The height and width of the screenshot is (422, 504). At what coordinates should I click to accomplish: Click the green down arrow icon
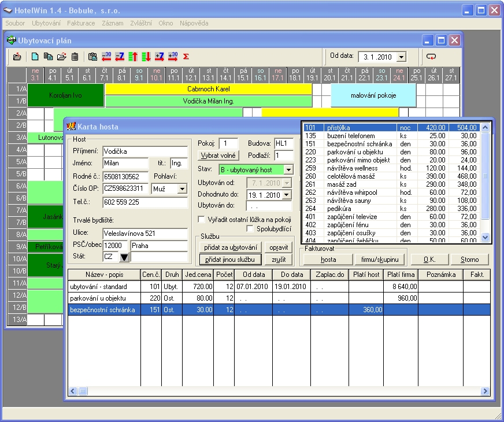tap(146, 57)
